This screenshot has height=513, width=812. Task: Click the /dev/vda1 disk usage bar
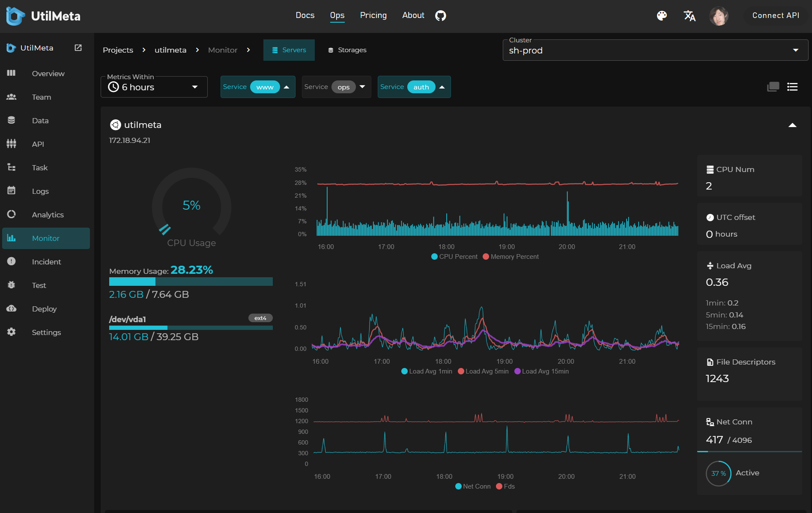click(191, 328)
